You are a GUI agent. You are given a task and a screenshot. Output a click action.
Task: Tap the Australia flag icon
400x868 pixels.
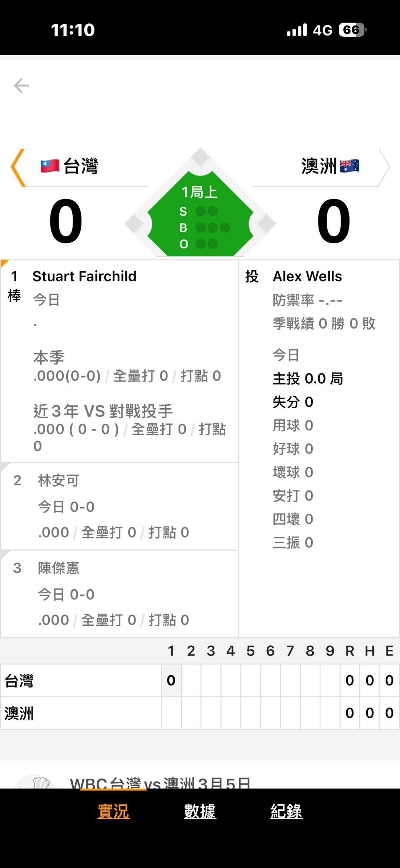(x=350, y=166)
